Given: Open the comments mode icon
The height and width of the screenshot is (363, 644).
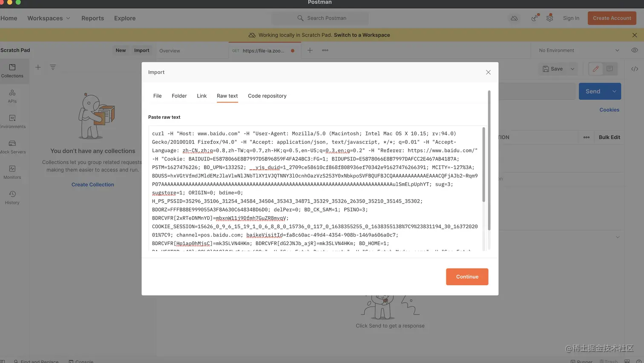Looking at the screenshot, I should pyautogui.click(x=609, y=69).
